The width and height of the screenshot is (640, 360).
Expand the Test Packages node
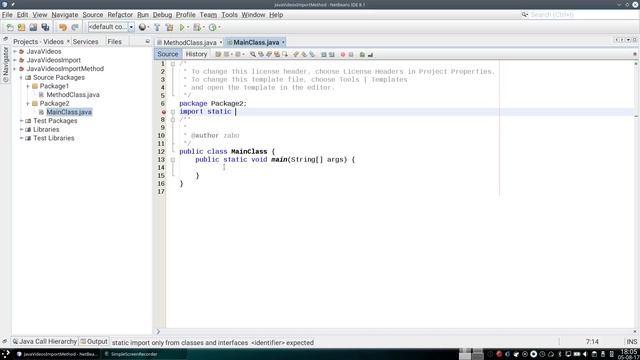(21, 121)
